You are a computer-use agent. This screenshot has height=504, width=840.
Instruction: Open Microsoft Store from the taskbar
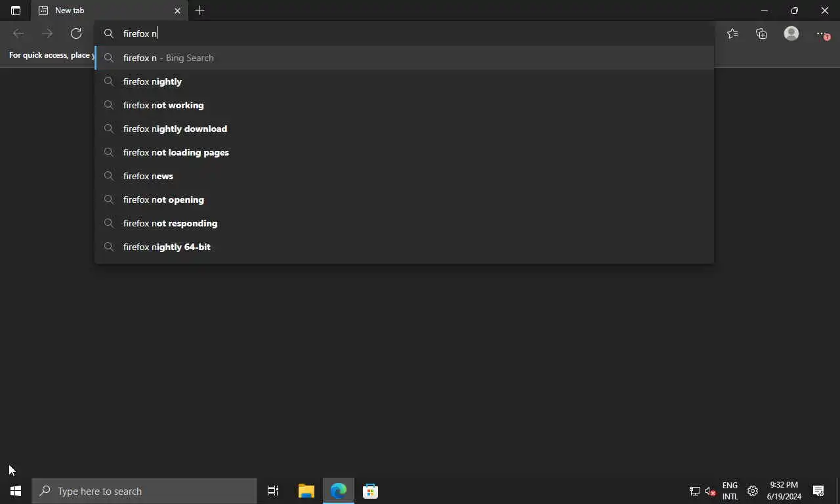tap(370, 491)
